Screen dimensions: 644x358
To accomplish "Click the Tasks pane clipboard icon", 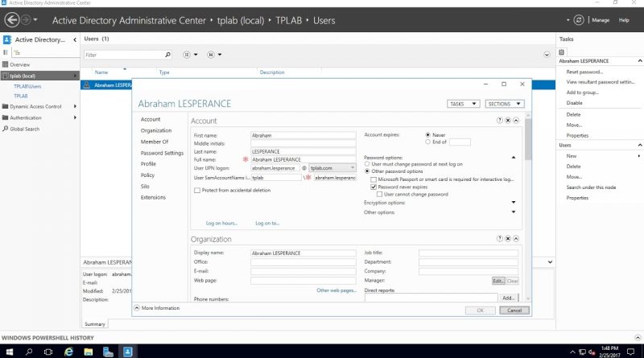I will click(561, 52).
